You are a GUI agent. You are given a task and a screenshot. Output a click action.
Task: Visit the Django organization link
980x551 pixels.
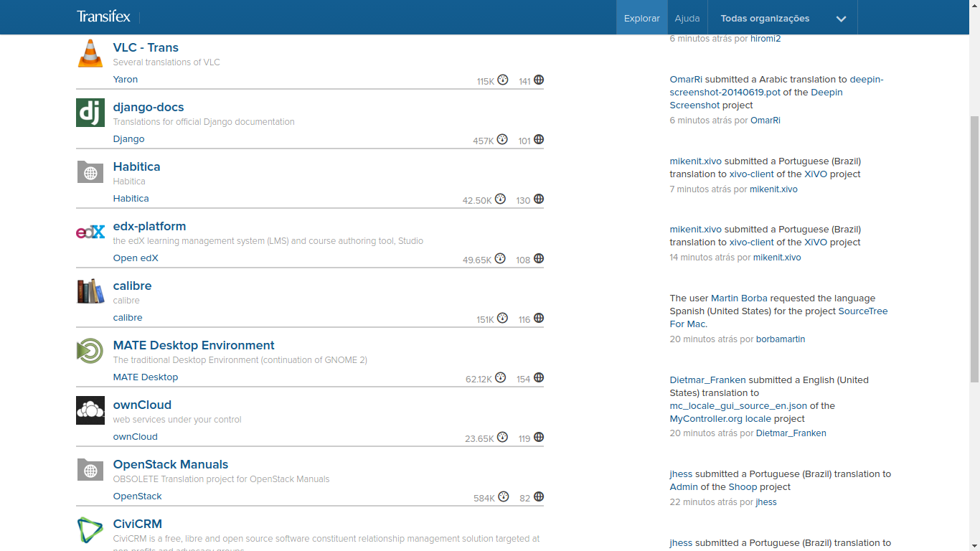[x=129, y=139]
